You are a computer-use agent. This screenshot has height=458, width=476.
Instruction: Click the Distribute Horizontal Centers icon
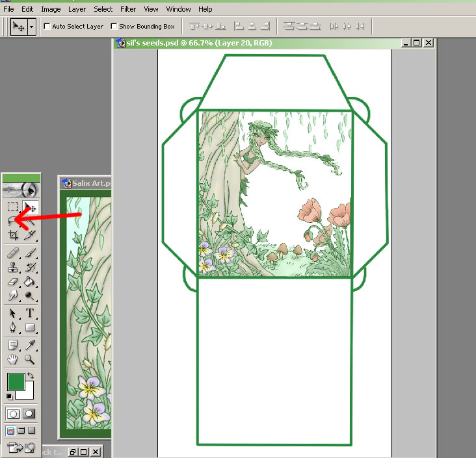pos(347,27)
